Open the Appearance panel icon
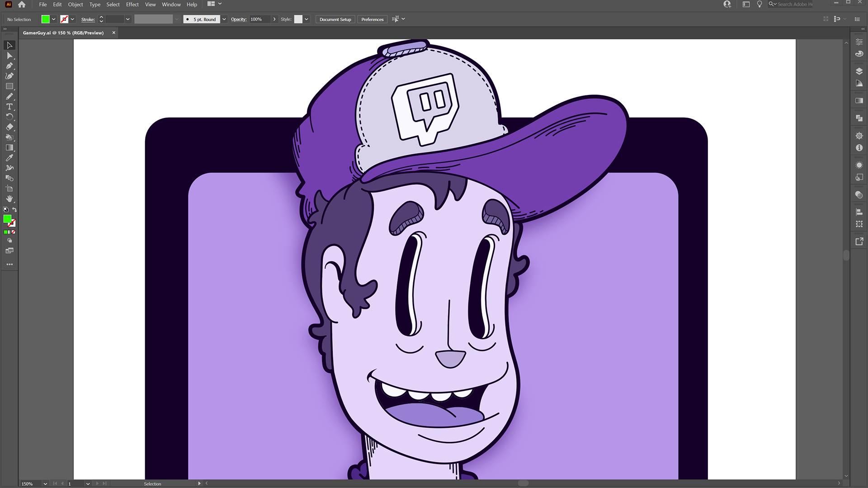Viewport: 868px width, 488px height. pos(859,165)
